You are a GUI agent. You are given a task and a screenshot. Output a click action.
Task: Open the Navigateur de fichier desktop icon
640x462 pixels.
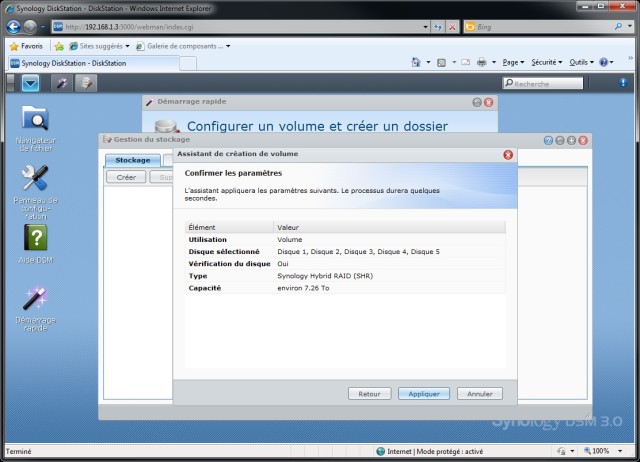(x=36, y=128)
